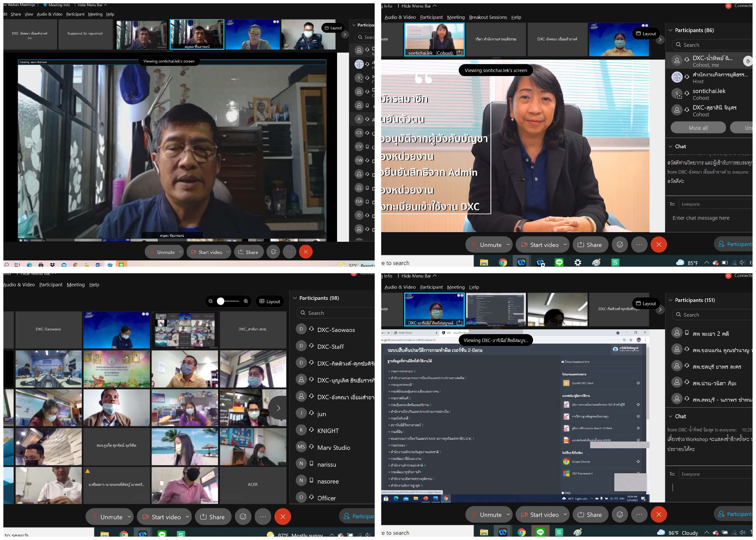This screenshot has height=540, width=756.
Task: Collapse the Participants (98) panel chevron
Action: coord(295,298)
